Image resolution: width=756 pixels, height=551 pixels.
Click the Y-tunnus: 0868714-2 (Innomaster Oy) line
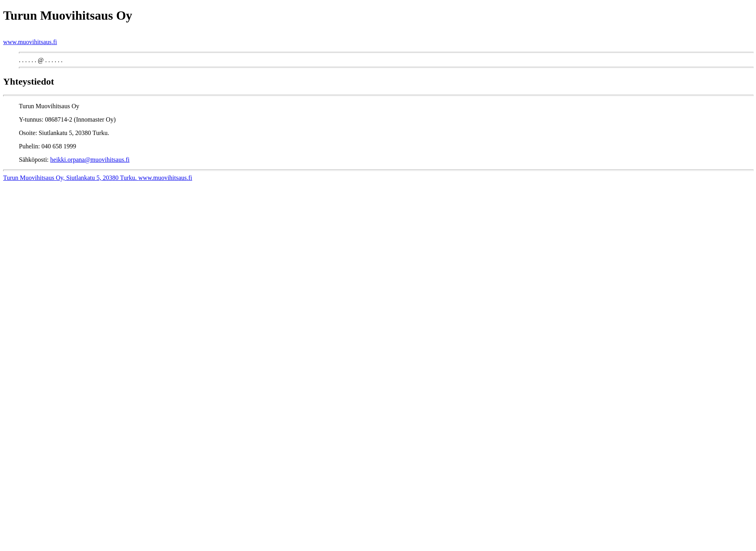tap(67, 120)
